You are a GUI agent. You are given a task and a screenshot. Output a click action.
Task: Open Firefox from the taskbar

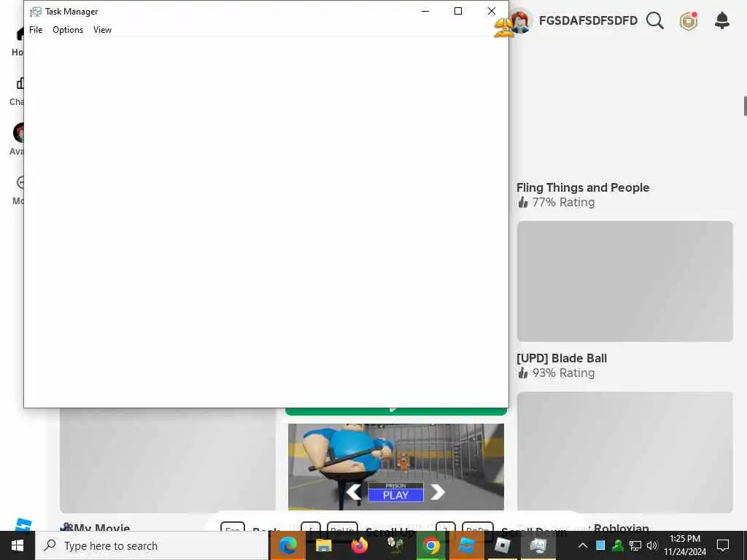pos(359,545)
